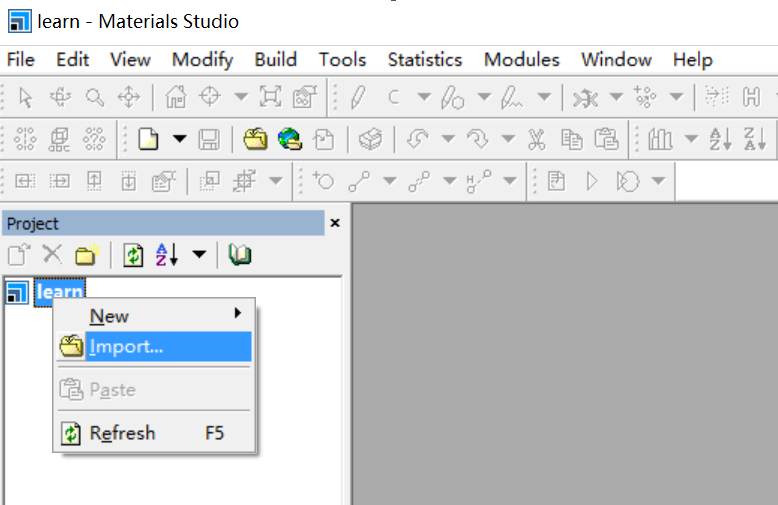This screenshot has height=505, width=778.
Task: Click the Project sort A-Z icon
Action: (x=167, y=254)
